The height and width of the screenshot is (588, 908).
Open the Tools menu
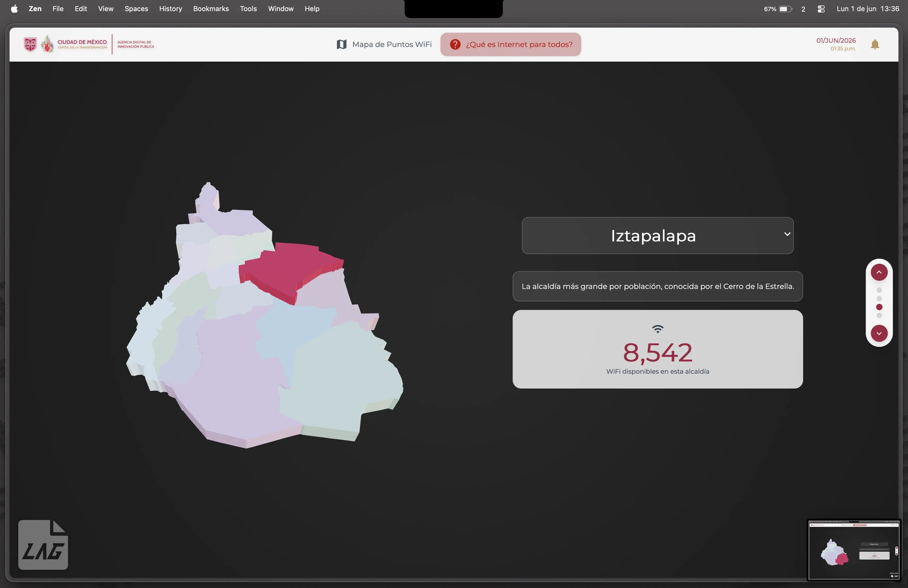248,9
